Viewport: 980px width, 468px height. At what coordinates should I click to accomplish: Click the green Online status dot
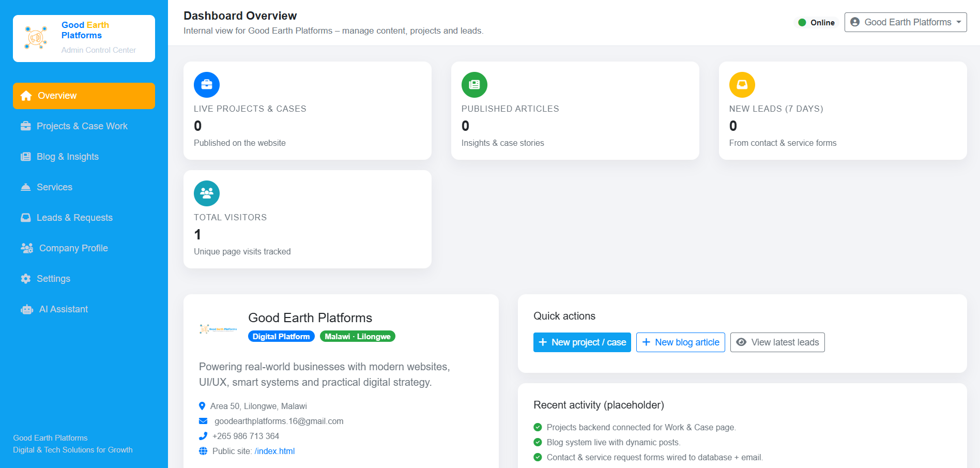point(802,22)
